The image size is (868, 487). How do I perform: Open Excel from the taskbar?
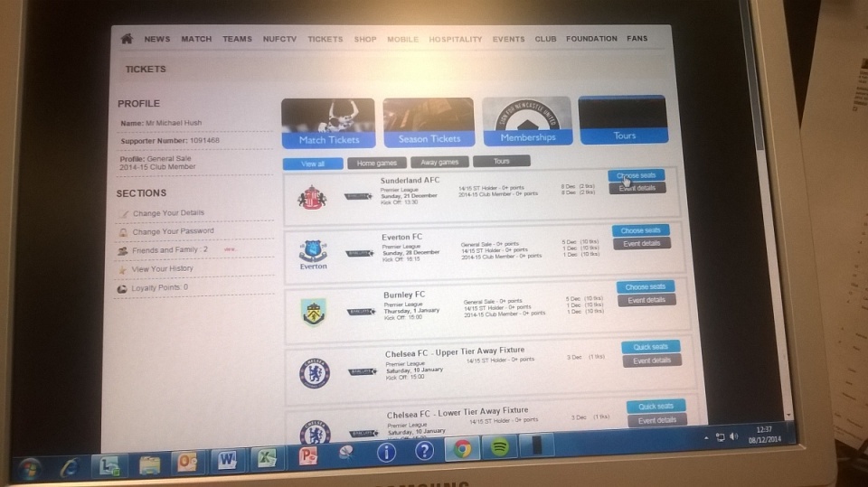[x=266, y=458]
